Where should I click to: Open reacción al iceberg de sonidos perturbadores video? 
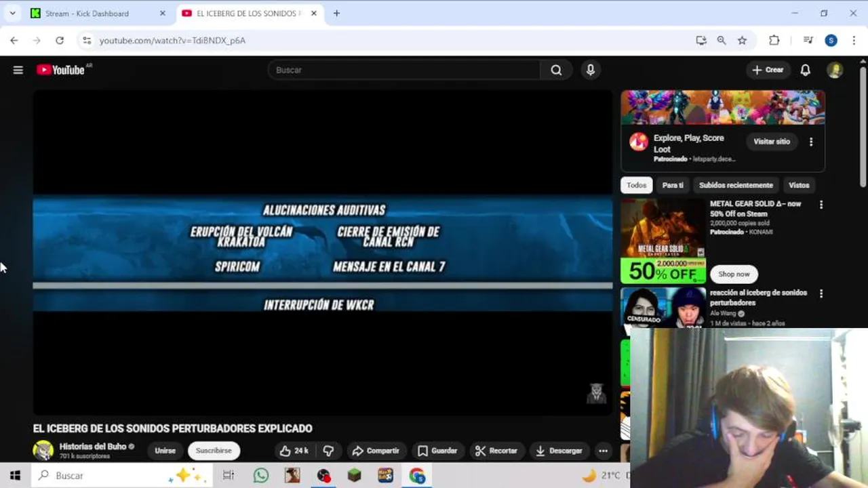[758, 298]
